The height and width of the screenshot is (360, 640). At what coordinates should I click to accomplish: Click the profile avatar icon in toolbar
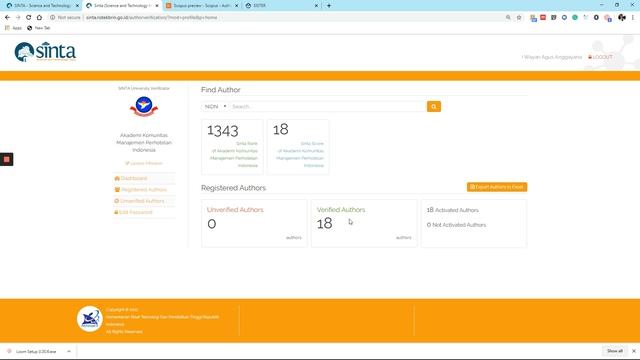tap(622, 18)
